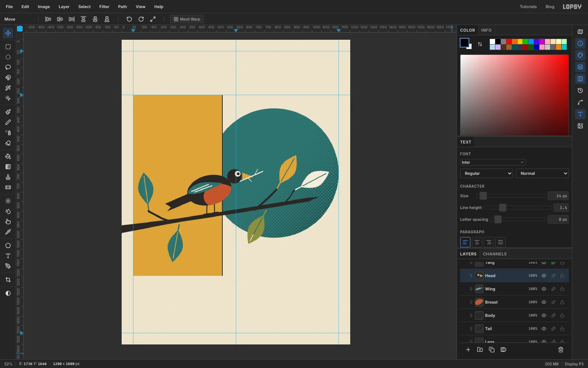
Task: Select the Text tool in left toolbar
Action: tap(8, 256)
